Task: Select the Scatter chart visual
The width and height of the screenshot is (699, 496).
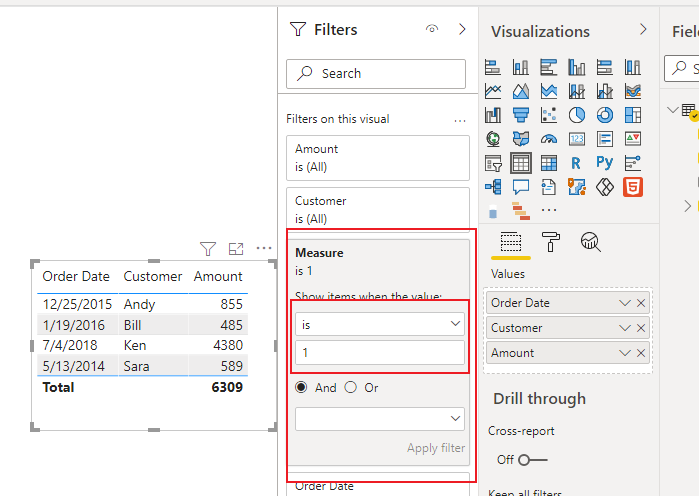Action: 549,115
